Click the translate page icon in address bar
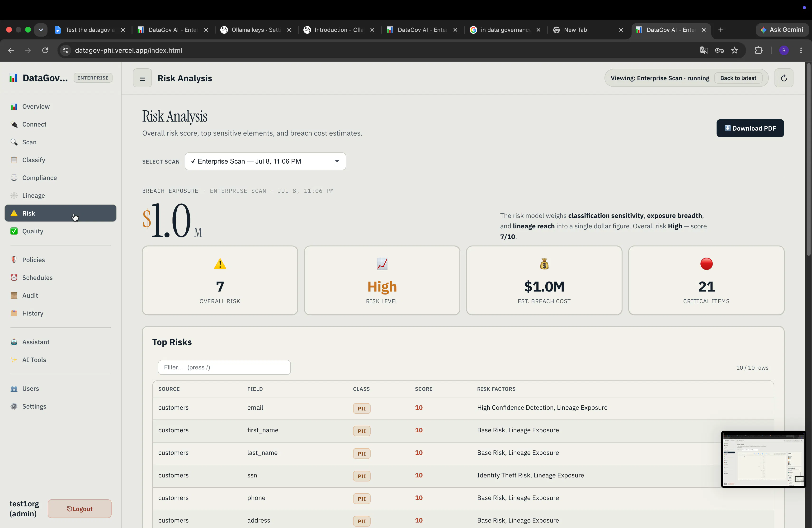The width and height of the screenshot is (812, 528). pyautogui.click(x=704, y=51)
